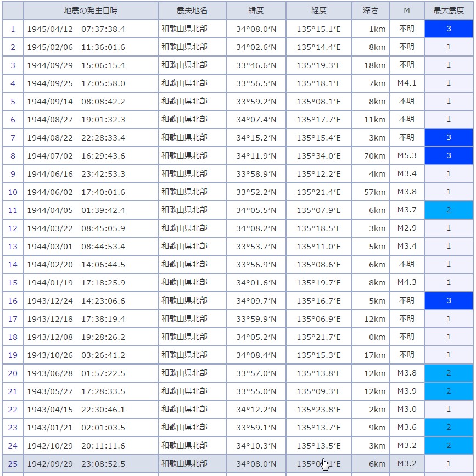The image size is (476, 476).
Task: Click light blue intensity 2 cell, row 20
Action: (449, 373)
